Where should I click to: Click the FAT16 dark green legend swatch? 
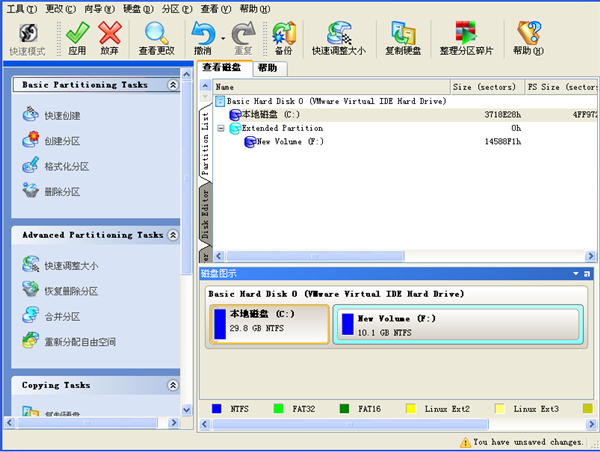pyautogui.click(x=344, y=409)
